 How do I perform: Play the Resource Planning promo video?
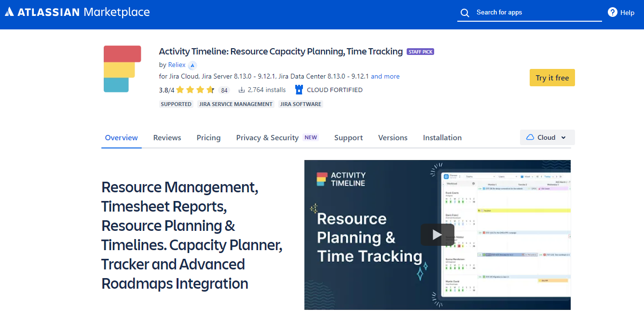tap(438, 234)
